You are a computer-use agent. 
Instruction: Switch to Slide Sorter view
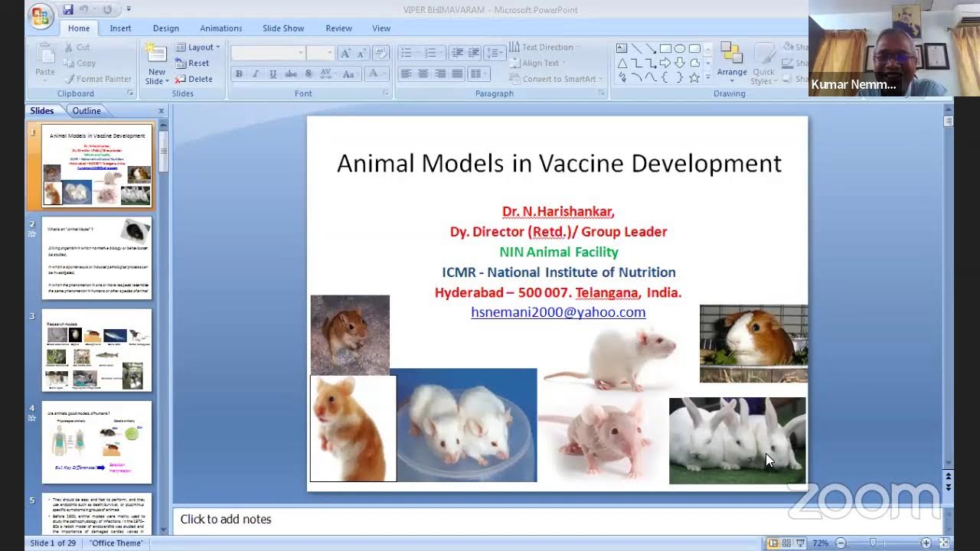pos(787,543)
